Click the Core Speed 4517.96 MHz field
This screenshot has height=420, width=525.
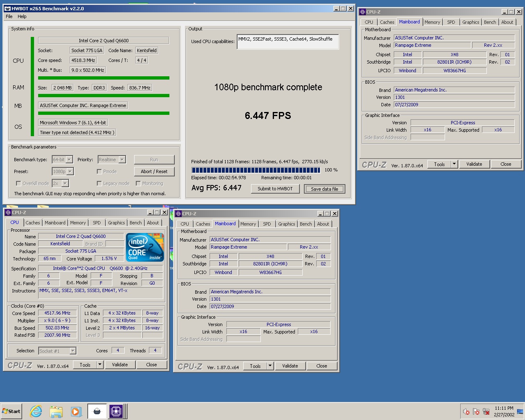(x=57, y=313)
